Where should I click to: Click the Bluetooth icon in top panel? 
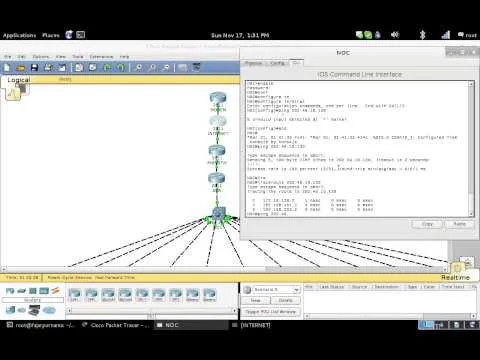click(422, 35)
